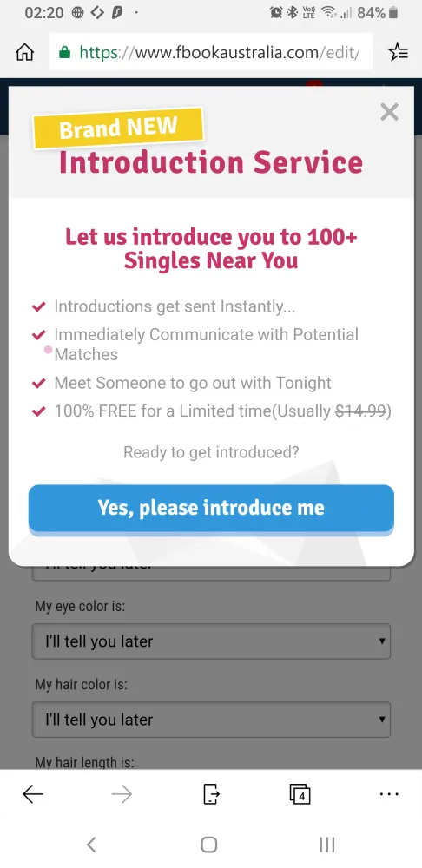Tap the Android system back button
The height and width of the screenshot is (868, 422).
pyautogui.click(x=91, y=845)
